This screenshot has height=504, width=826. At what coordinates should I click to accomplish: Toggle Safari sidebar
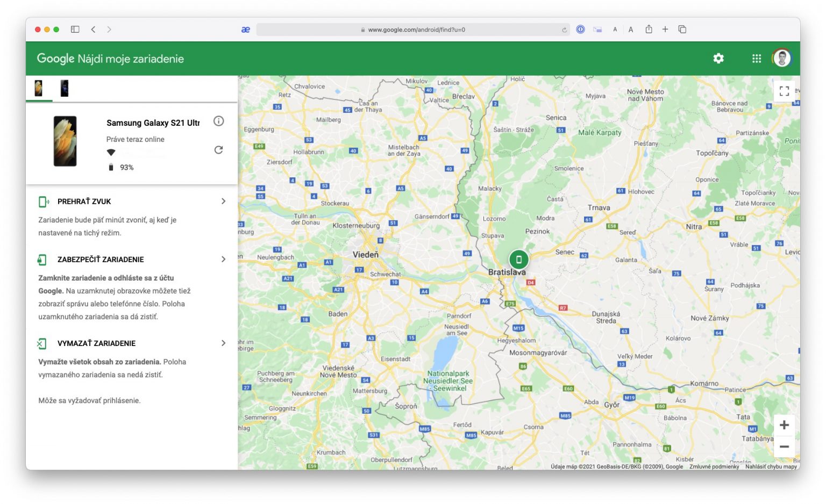point(75,30)
